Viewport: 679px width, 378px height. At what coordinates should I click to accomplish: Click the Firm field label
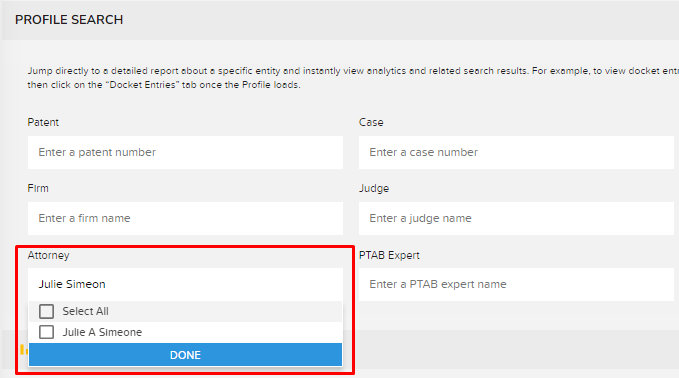(x=38, y=188)
